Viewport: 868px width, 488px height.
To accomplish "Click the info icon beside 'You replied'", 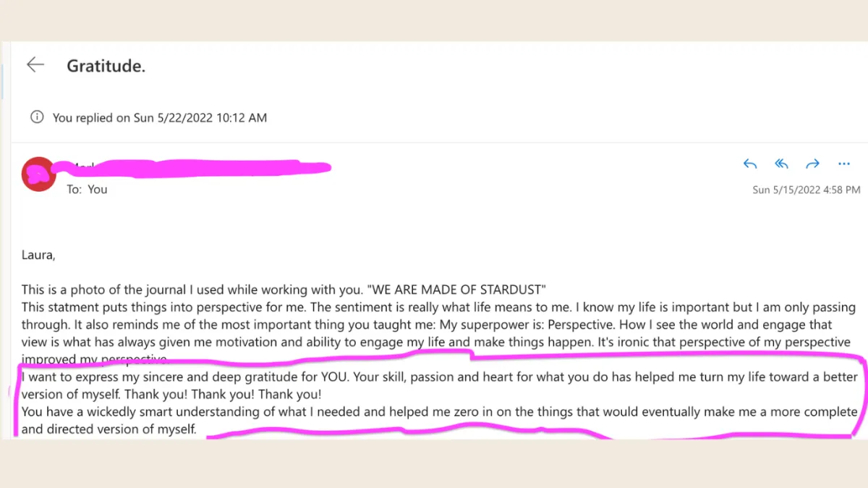I will point(36,117).
